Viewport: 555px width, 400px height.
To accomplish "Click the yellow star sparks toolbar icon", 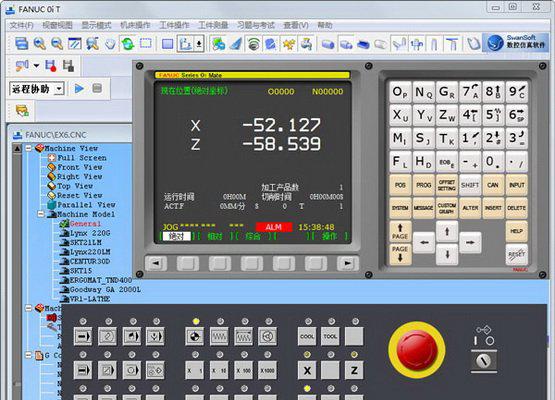I will tap(289, 44).
